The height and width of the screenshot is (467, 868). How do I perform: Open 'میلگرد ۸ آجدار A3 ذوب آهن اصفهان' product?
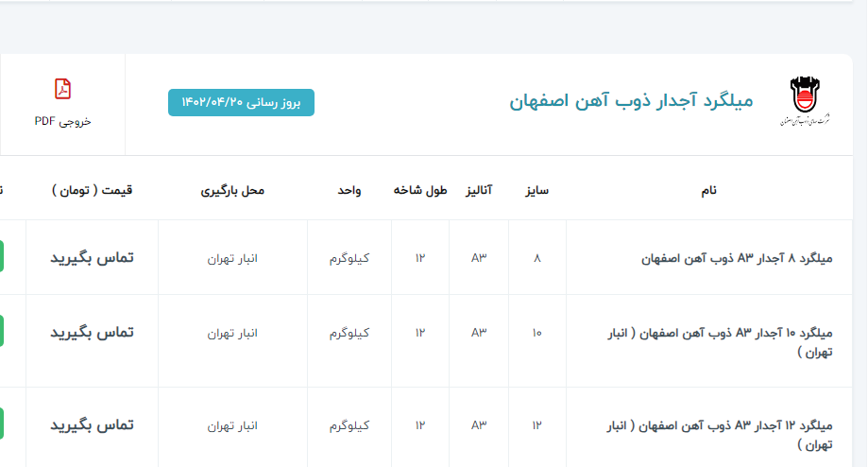(x=726, y=257)
